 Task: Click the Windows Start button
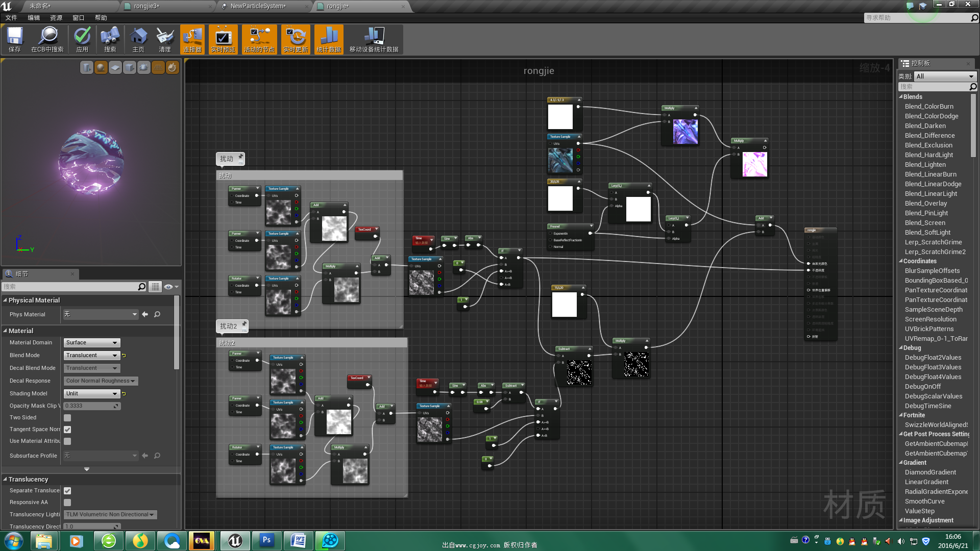13,541
